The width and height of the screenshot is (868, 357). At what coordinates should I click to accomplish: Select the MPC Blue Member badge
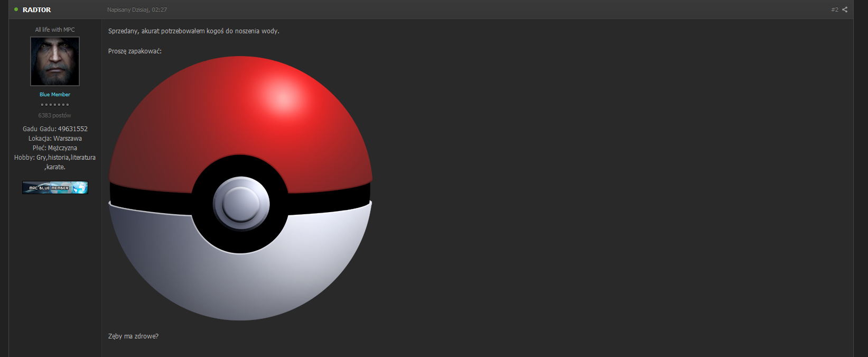point(55,188)
